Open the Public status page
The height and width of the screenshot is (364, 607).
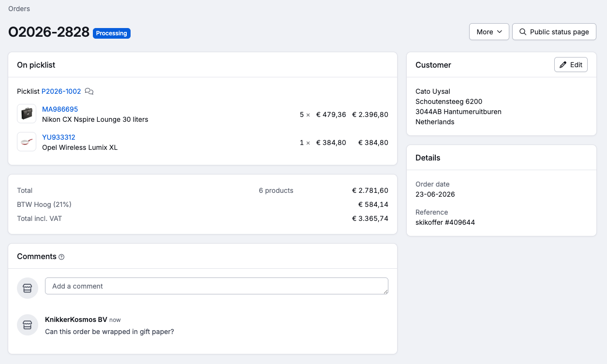point(554,32)
